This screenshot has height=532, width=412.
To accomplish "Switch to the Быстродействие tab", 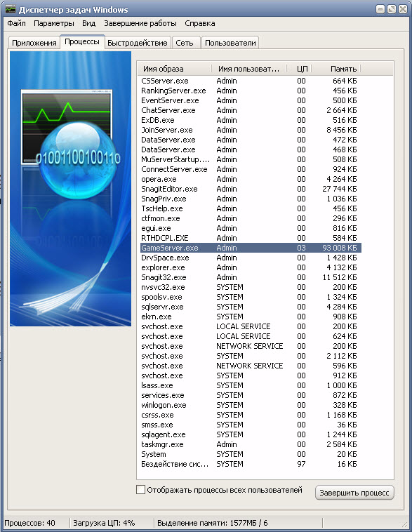I will click(x=138, y=43).
